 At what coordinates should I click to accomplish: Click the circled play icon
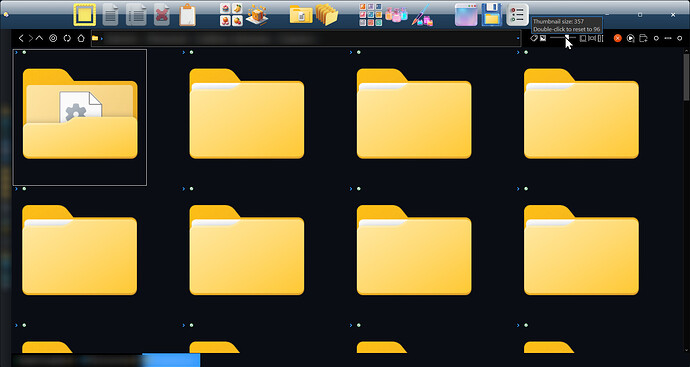tap(630, 38)
